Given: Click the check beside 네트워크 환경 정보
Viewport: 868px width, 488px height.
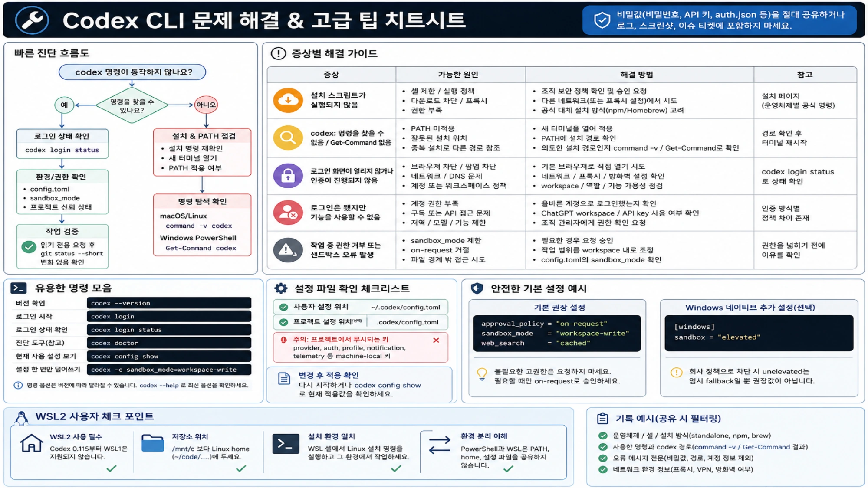Looking at the screenshot, I should click(603, 469).
